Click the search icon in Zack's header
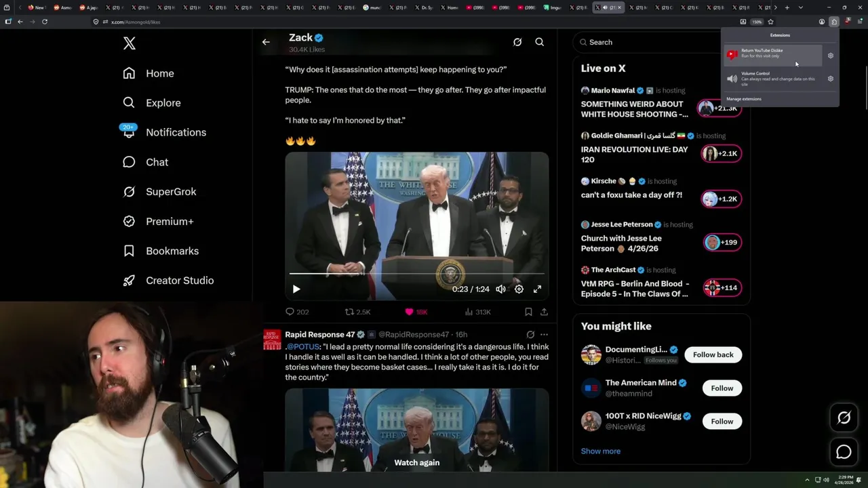The width and height of the screenshot is (868, 488). coord(540,42)
